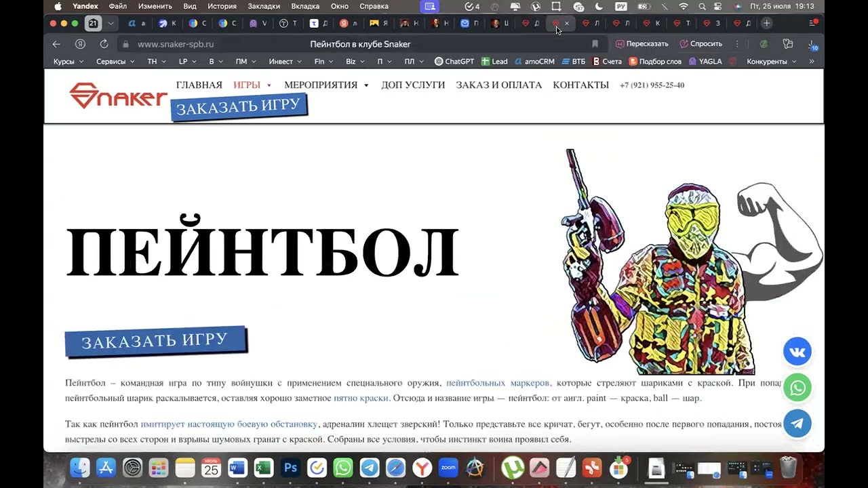Expand the tab groups dropdown arrow
868x488 pixels.
[111, 23]
